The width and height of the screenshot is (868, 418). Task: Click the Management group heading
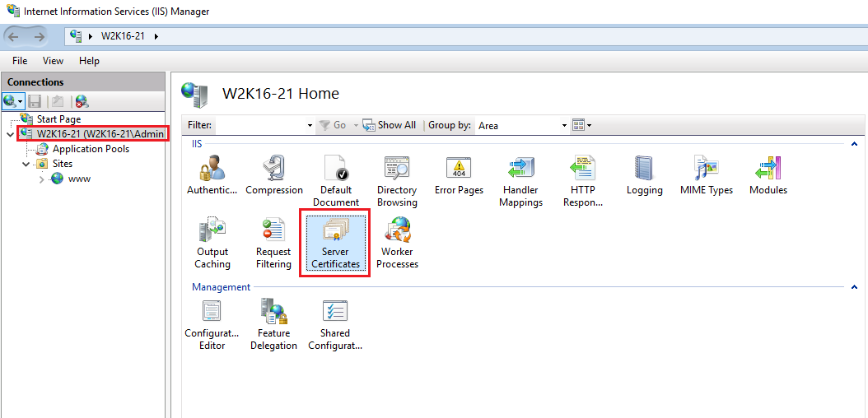(221, 287)
